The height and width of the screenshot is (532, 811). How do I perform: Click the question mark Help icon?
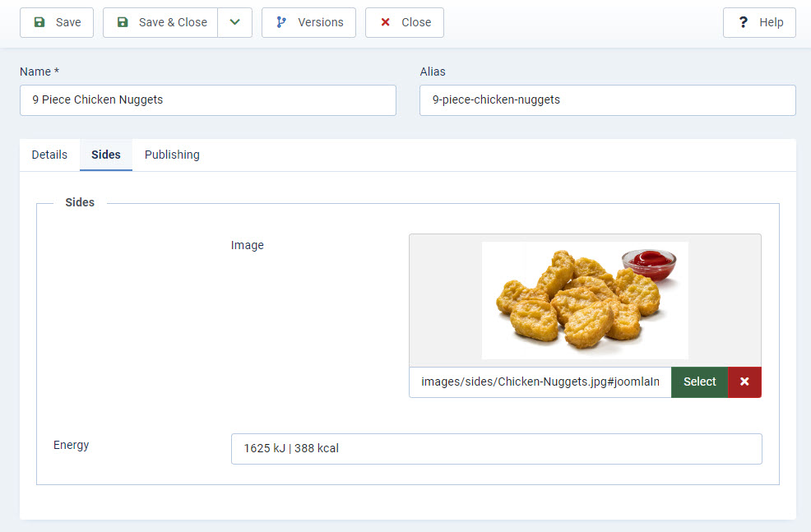(x=744, y=23)
